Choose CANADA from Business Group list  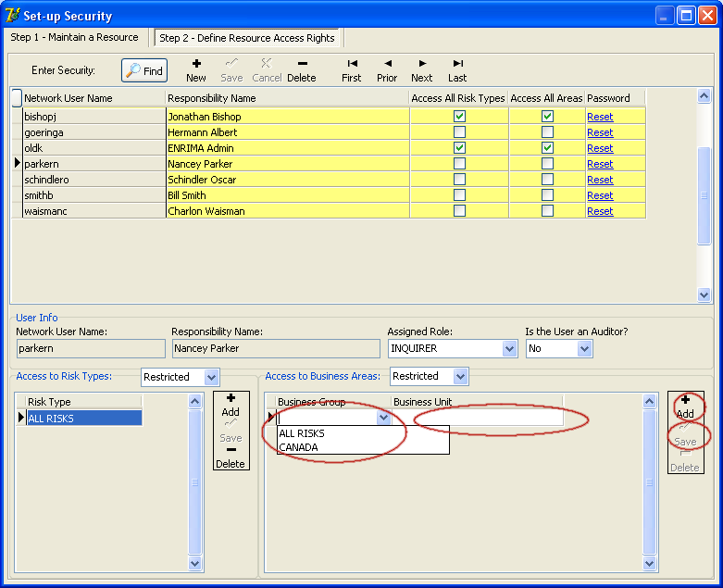[298, 447]
